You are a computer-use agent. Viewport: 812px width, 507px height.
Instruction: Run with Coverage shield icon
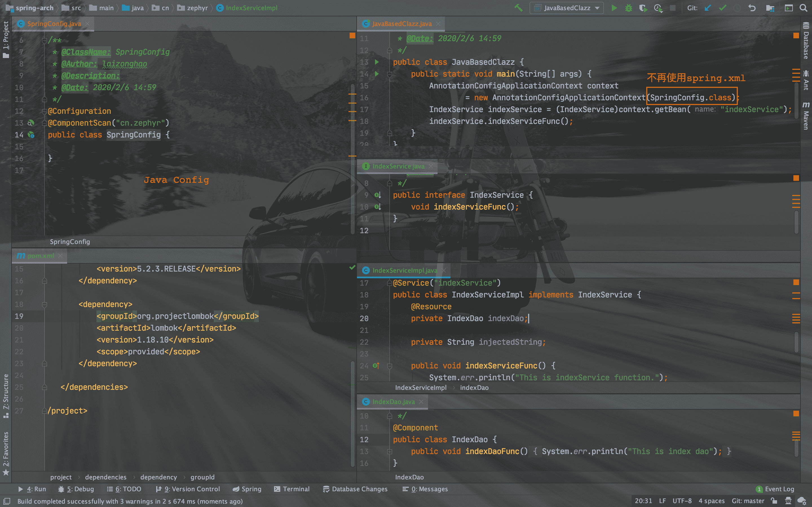(643, 8)
